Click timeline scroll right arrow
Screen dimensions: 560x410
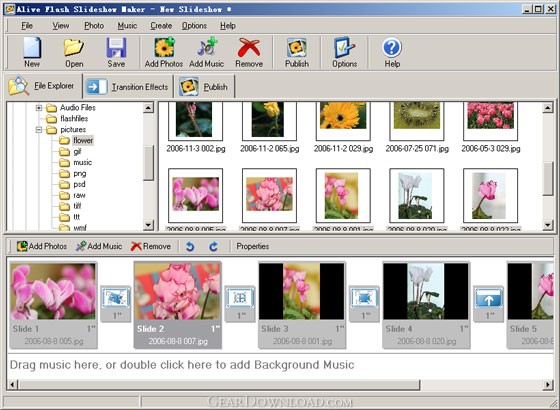[548, 385]
